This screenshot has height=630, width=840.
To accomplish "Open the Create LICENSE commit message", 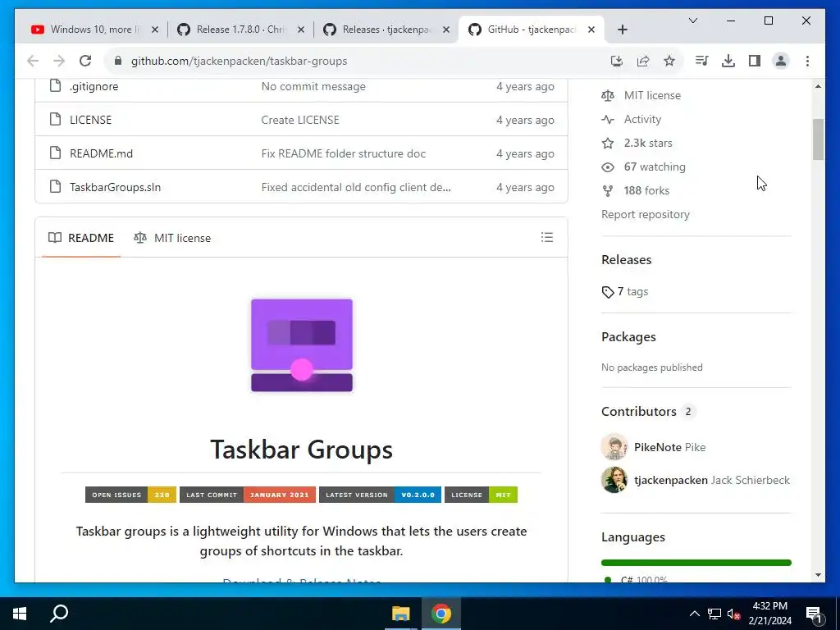I will point(300,120).
